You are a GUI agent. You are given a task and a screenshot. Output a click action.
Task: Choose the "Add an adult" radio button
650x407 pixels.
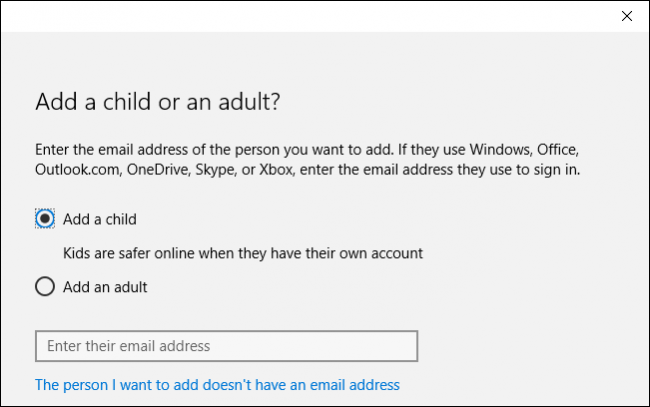[x=44, y=287]
